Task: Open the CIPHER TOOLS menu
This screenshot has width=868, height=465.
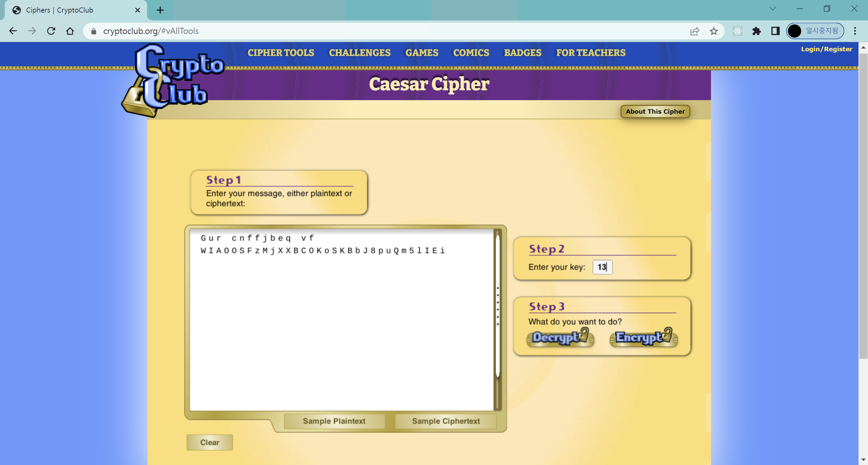Action: 280,53
